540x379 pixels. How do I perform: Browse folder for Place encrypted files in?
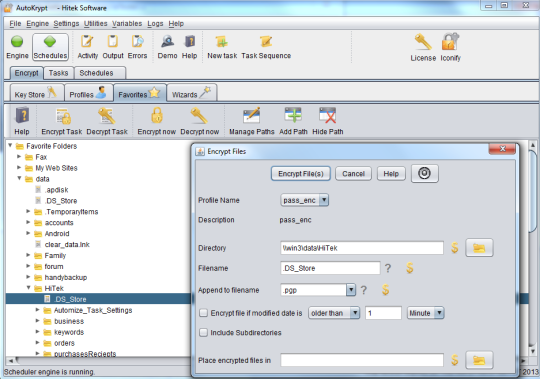coord(479,360)
